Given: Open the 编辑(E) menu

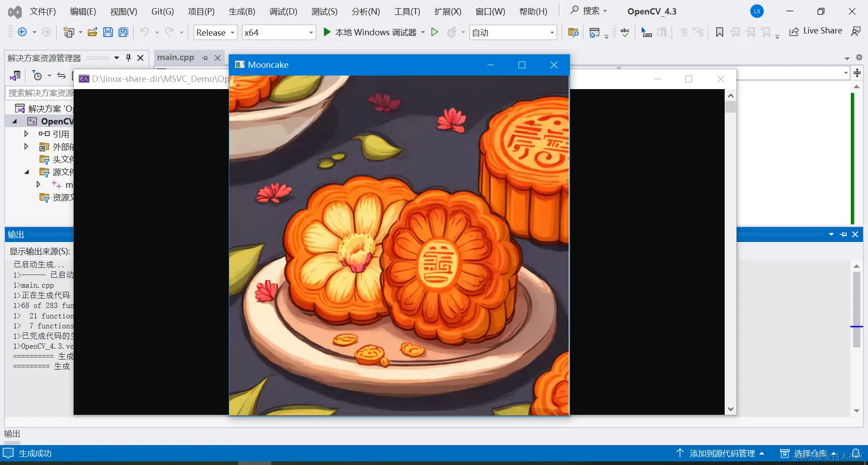Looking at the screenshot, I should coord(83,11).
